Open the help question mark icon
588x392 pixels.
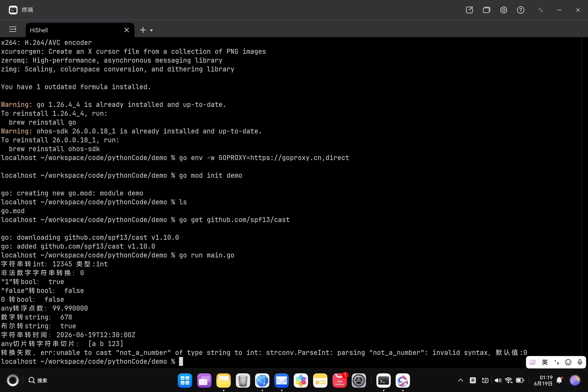521,10
